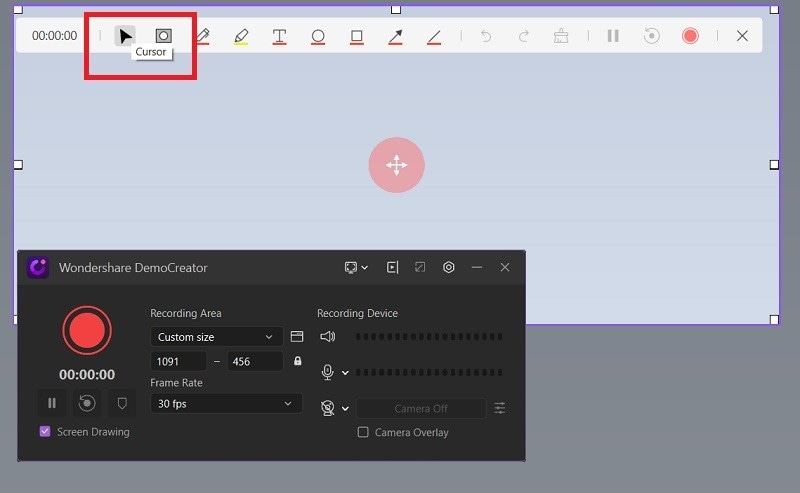
Task: Clear all drawings with broom icon
Action: point(561,36)
